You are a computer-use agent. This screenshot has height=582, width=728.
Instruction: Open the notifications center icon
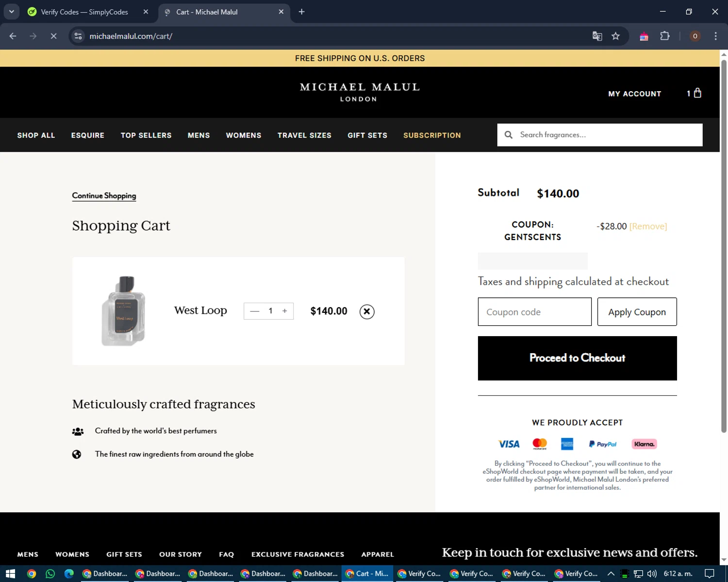(x=709, y=574)
